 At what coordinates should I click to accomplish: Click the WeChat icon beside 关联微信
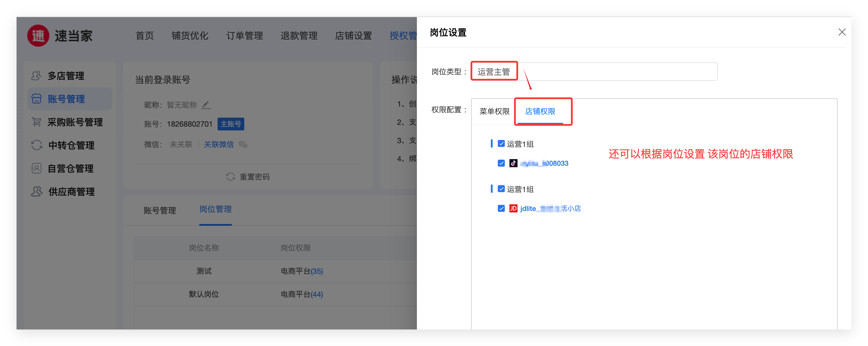(x=243, y=144)
